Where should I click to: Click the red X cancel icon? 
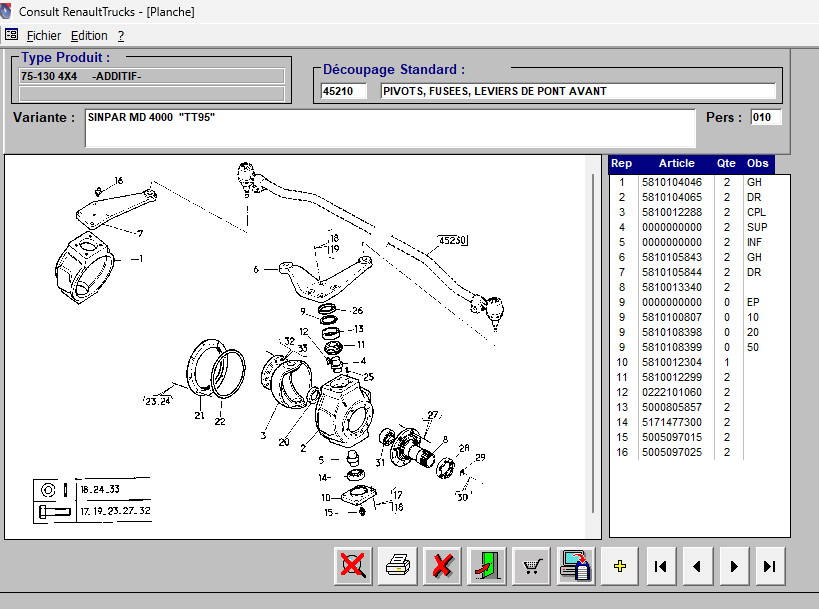click(442, 566)
